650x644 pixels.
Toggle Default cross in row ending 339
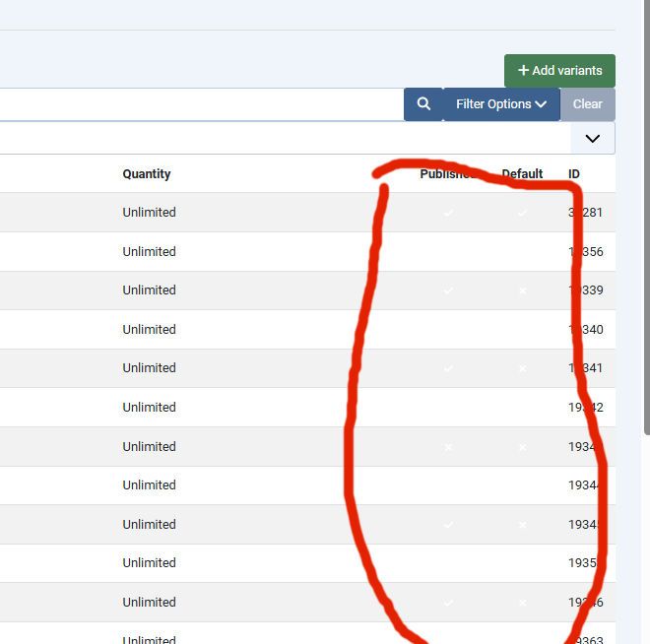522,290
